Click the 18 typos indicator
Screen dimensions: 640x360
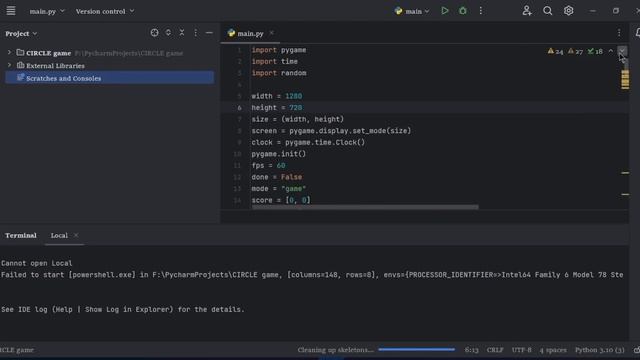[x=595, y=51]
